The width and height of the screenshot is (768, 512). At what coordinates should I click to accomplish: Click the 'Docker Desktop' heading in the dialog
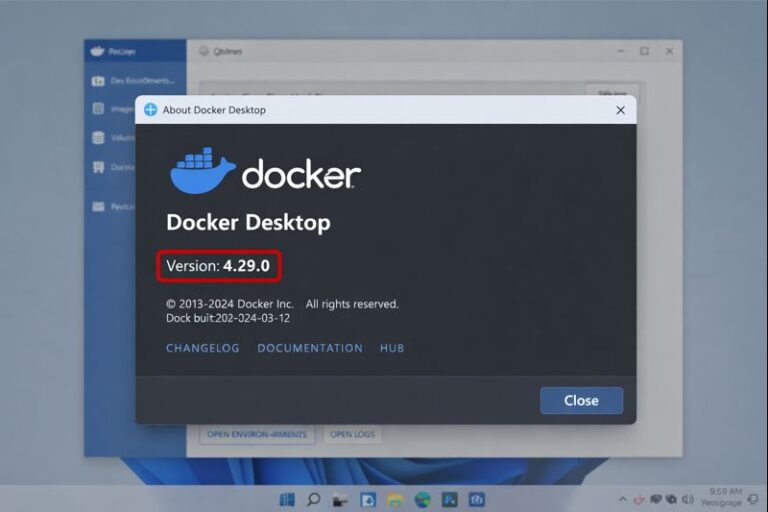tap(248, 222)
